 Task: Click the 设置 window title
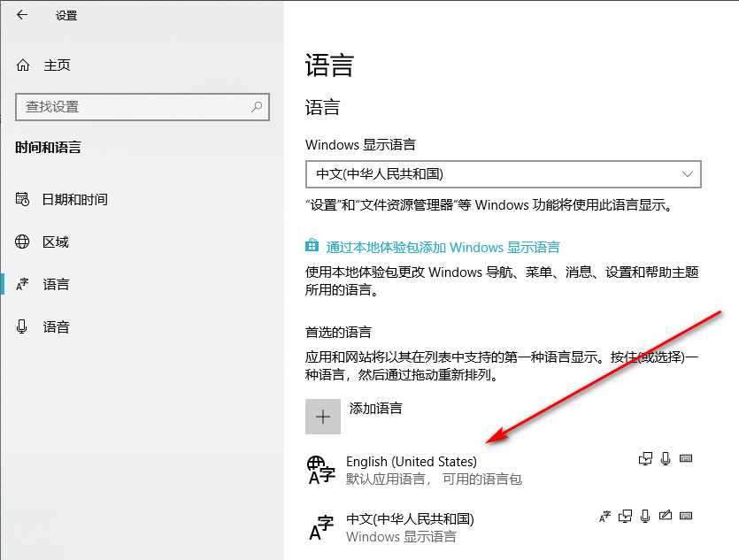tap(66, 16)
